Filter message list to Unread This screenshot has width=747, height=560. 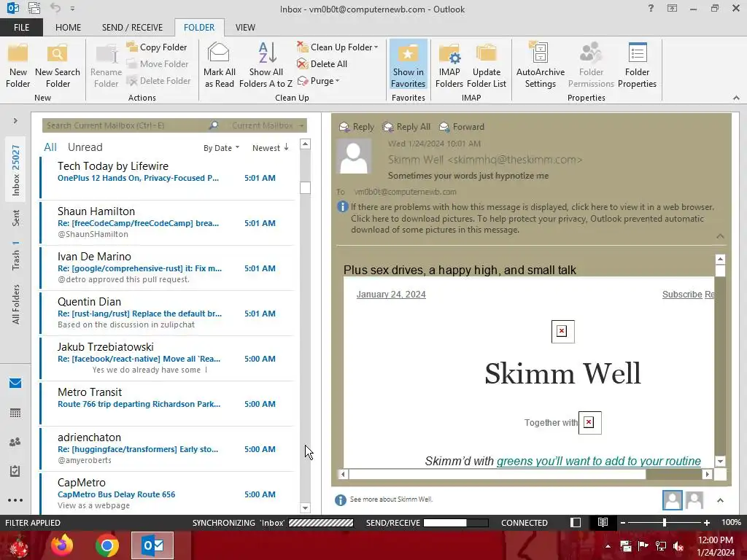[x=85, y=147]
